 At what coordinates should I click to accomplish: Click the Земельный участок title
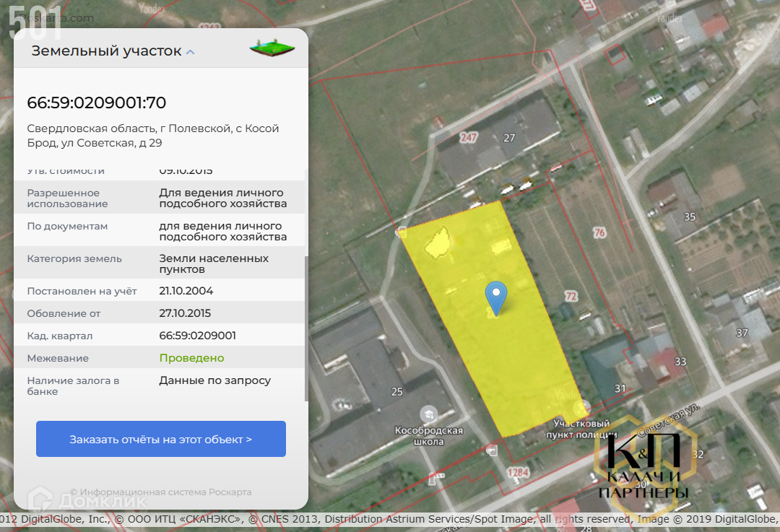[106, 51]
